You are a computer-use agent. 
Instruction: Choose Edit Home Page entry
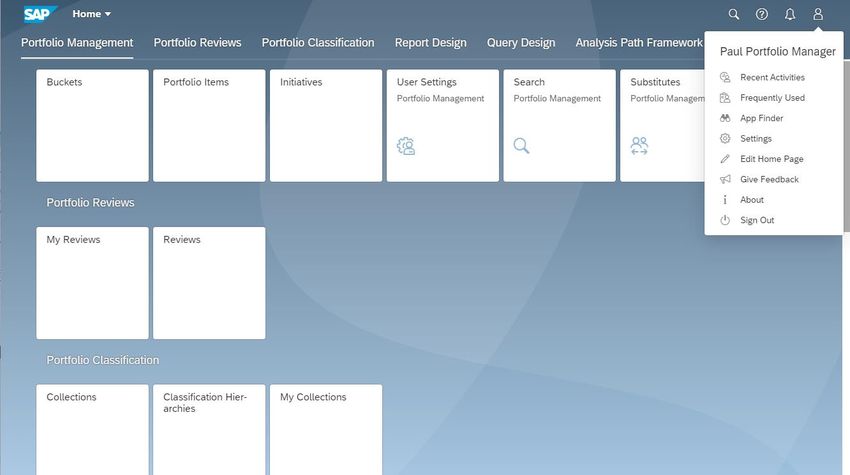pos(773,159)
